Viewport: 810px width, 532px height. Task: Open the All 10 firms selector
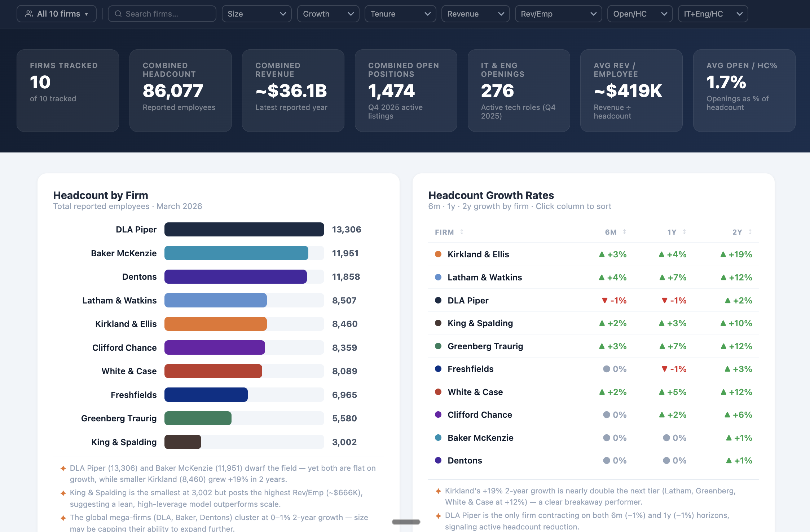57,14
